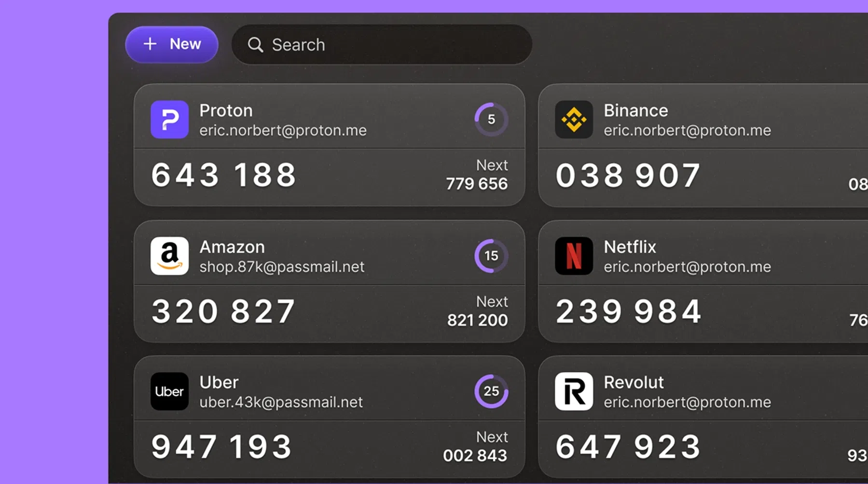
Task: Copy the Uber code 947 193
Action: [x=221, y=446]
